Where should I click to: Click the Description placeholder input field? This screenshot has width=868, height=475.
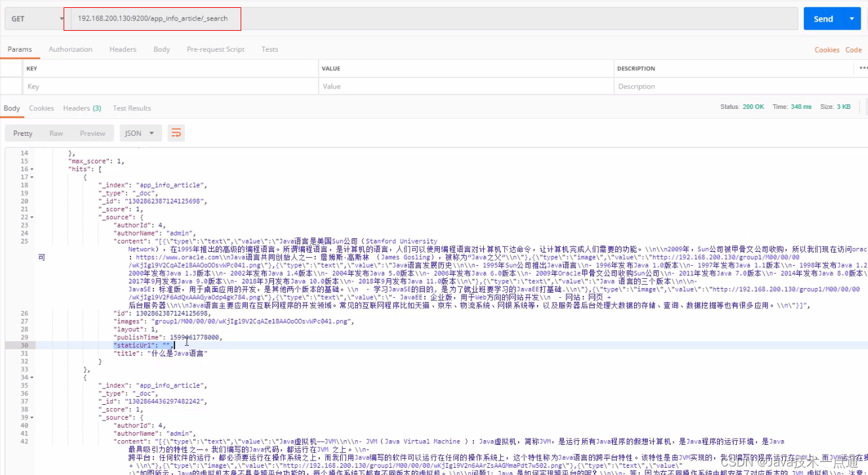point(740,86)
